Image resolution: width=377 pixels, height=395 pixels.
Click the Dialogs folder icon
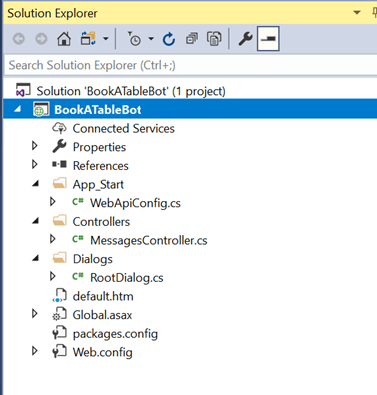[60, 258]
